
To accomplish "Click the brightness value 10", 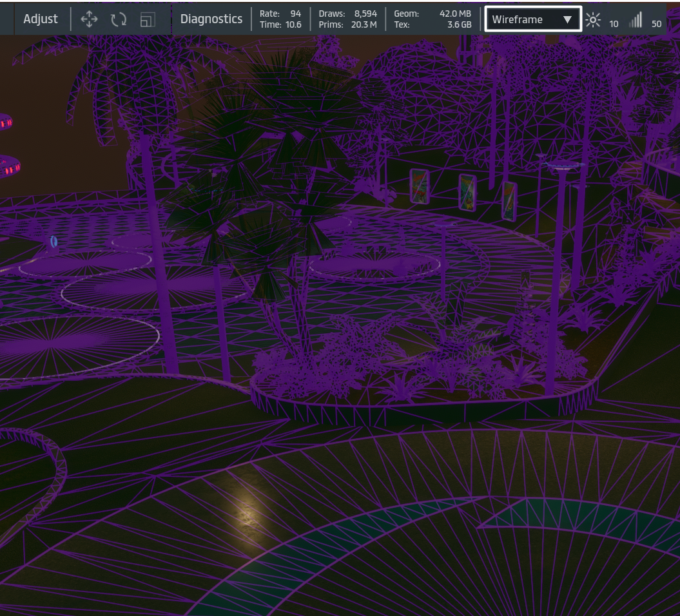I will 614,24.
